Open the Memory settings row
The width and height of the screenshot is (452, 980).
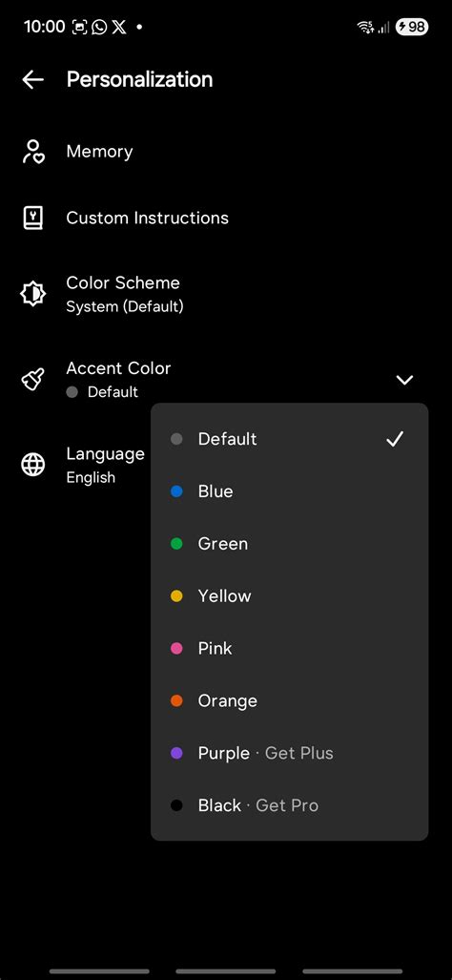tap(226, 152)
